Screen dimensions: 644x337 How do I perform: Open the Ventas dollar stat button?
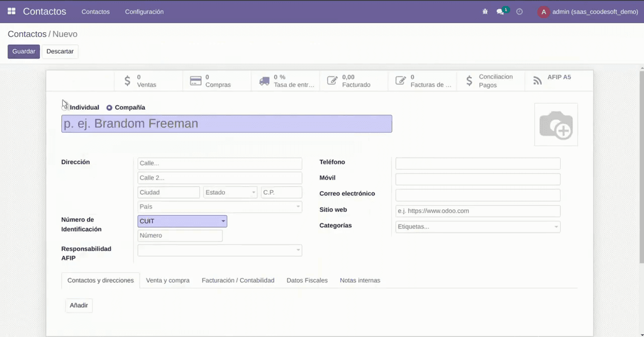coord(149,81)
